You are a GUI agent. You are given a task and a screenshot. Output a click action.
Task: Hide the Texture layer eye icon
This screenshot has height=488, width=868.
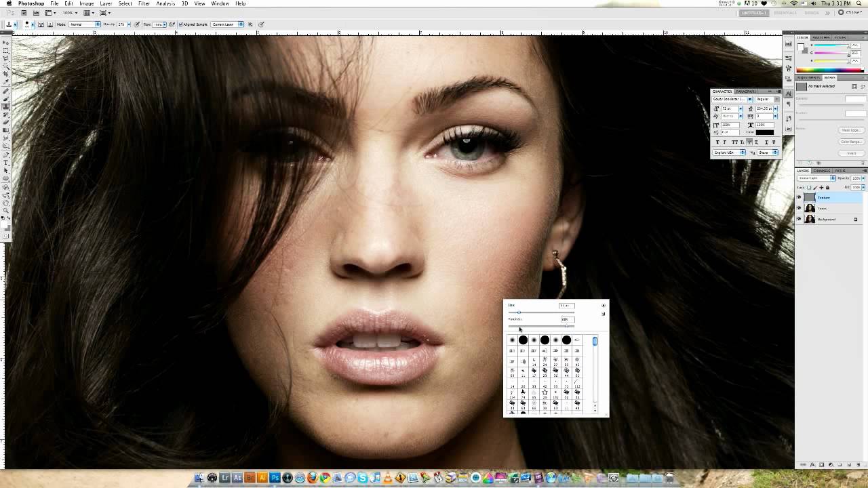coord(799,197)
